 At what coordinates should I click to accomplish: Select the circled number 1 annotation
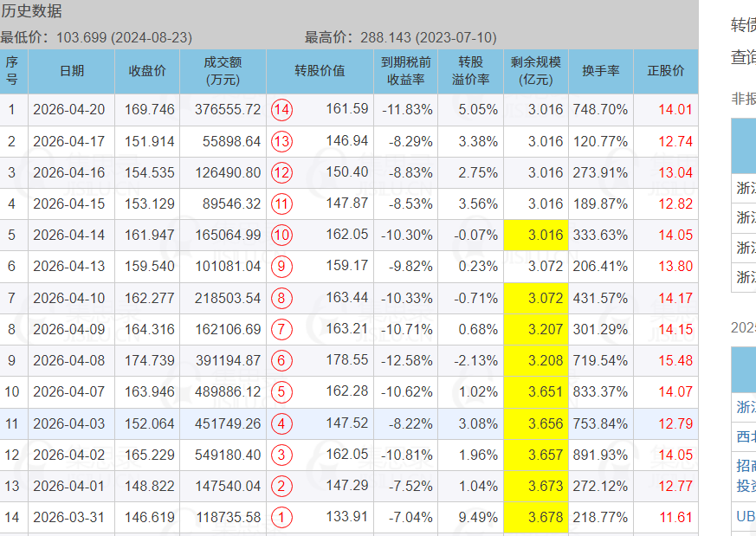281,518
